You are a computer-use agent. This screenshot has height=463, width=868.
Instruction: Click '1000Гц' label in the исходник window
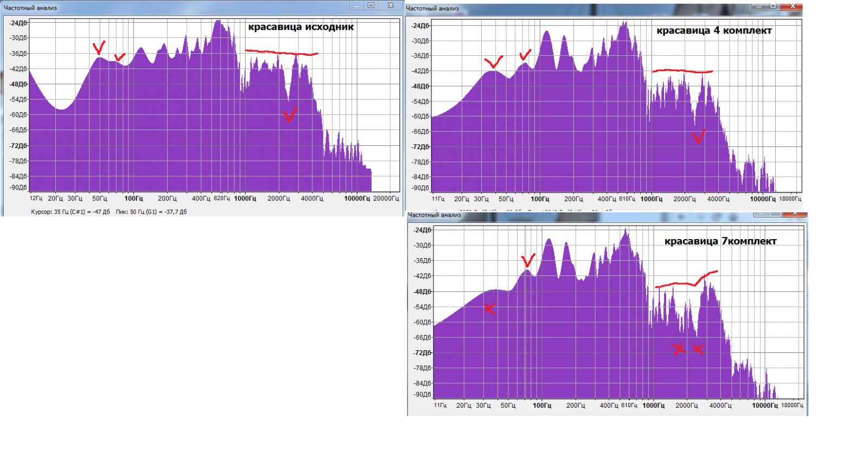tap(245, 198)
